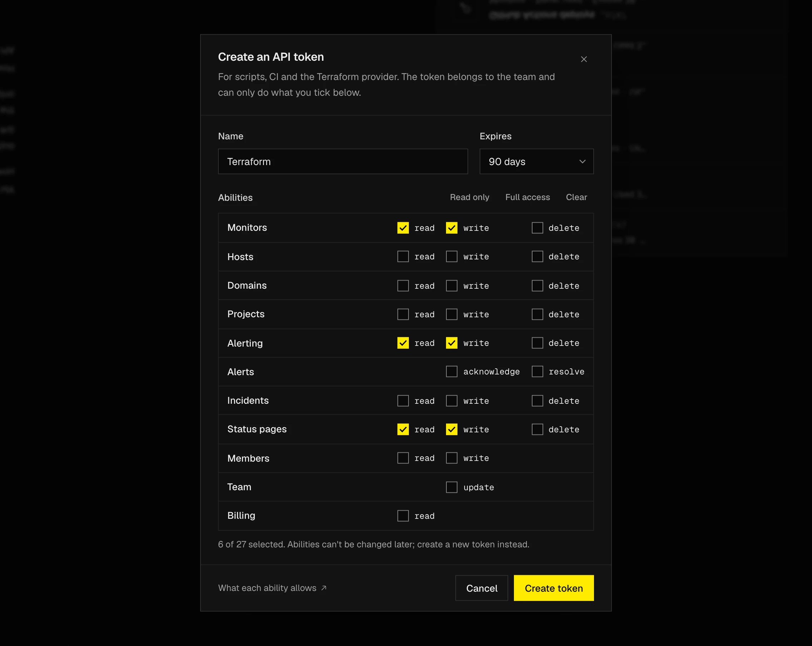Open the Expires 90 days dropdown
Image resolution: width=812 pixels, height=646 pixels.
(x=536, y=161)
